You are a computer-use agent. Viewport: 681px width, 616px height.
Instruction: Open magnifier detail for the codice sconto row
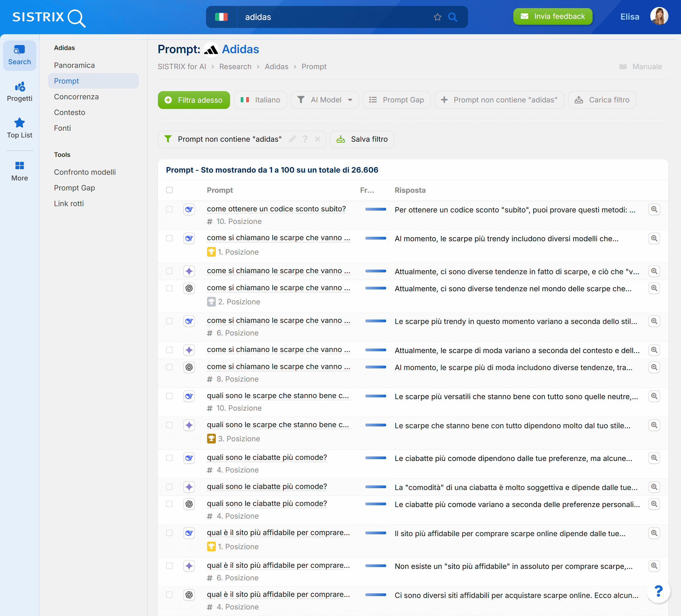[x=654, y=209]
